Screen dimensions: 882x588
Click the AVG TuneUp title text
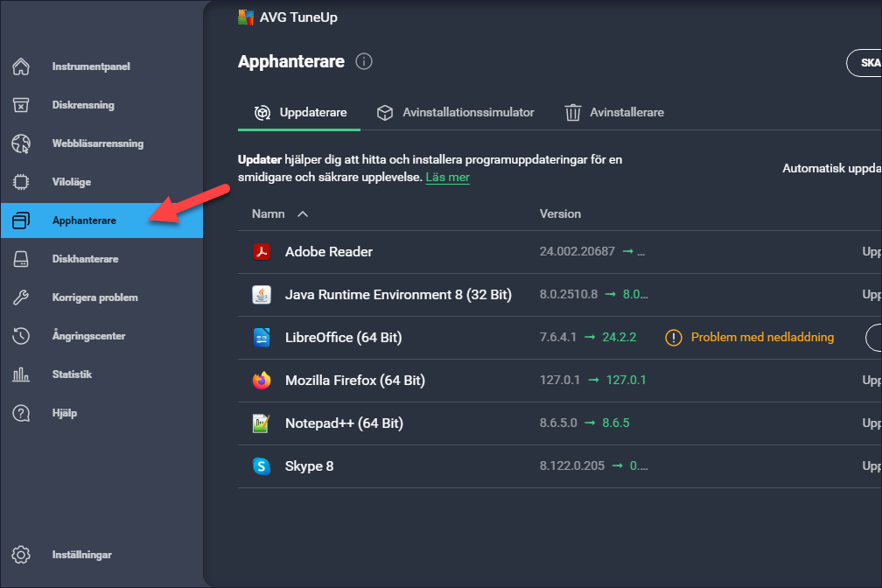[298, 17]
